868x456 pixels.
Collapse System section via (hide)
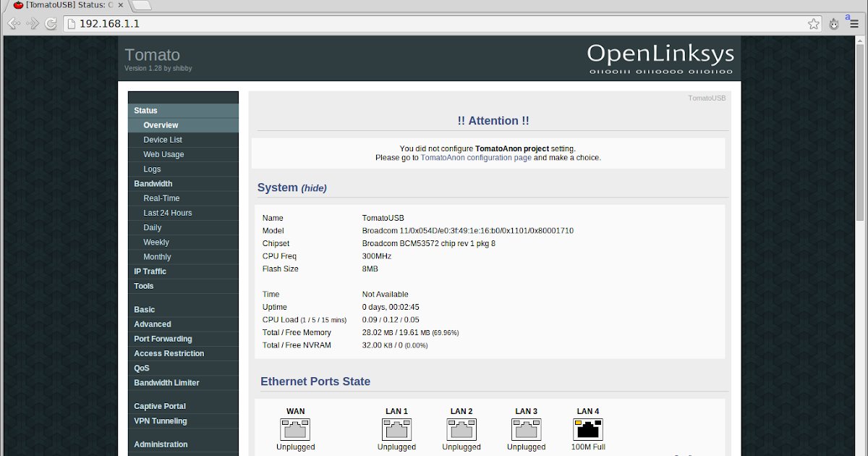tap(314, 188)
